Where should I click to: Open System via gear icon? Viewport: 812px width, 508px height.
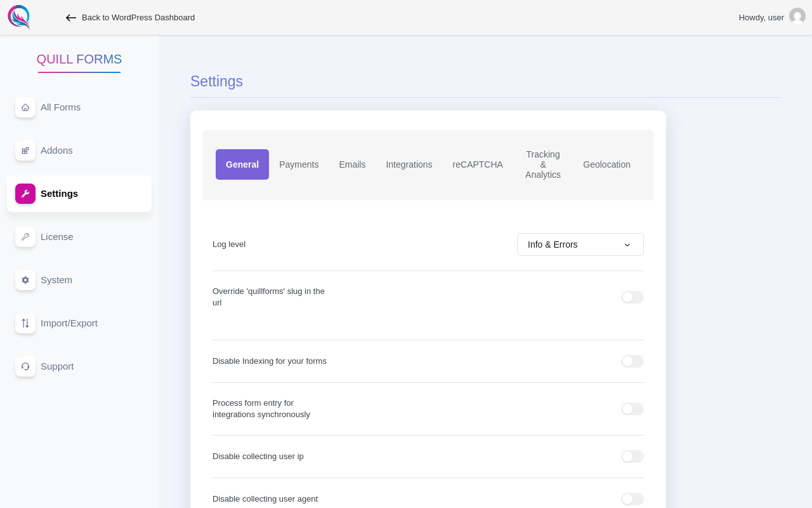(25, 280)
